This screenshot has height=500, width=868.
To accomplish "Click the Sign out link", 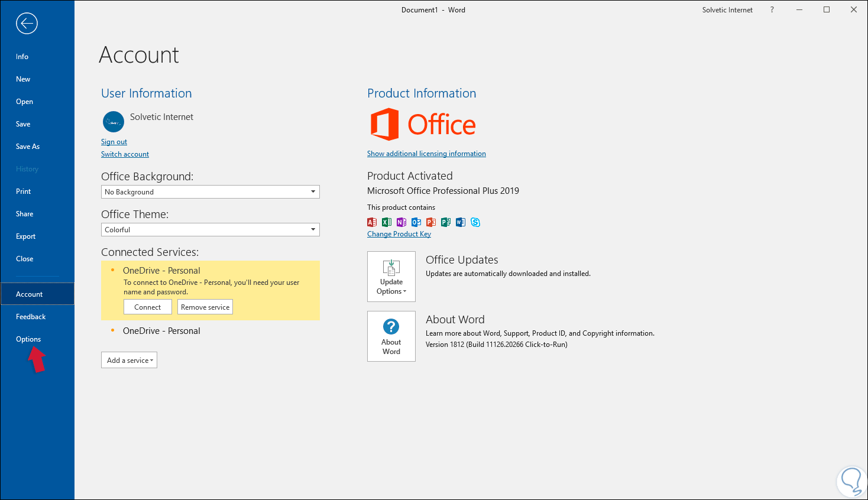I will [x=114, y=142].
